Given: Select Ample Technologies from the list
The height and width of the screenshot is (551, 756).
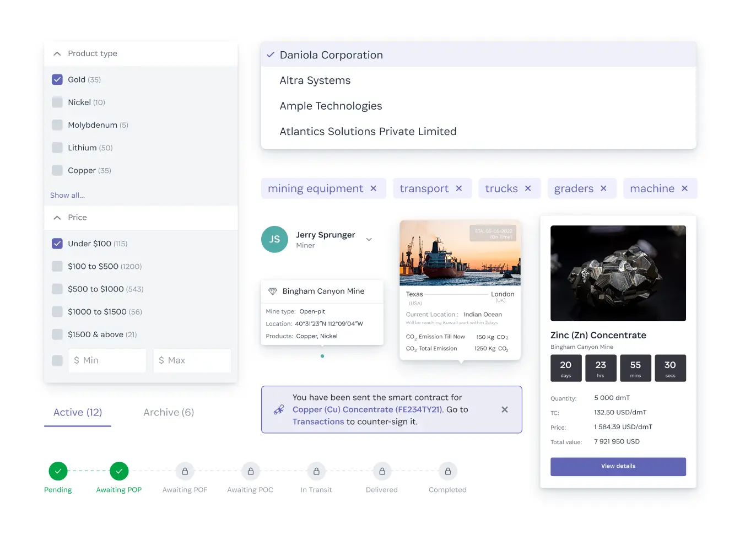Looking at the screenshot, I should 478,106.
